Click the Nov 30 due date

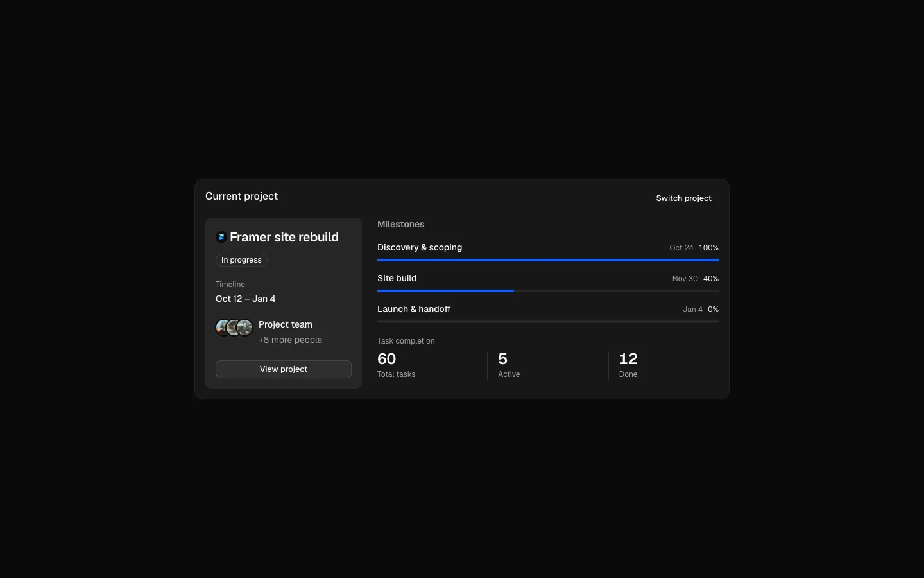point(685,279)
